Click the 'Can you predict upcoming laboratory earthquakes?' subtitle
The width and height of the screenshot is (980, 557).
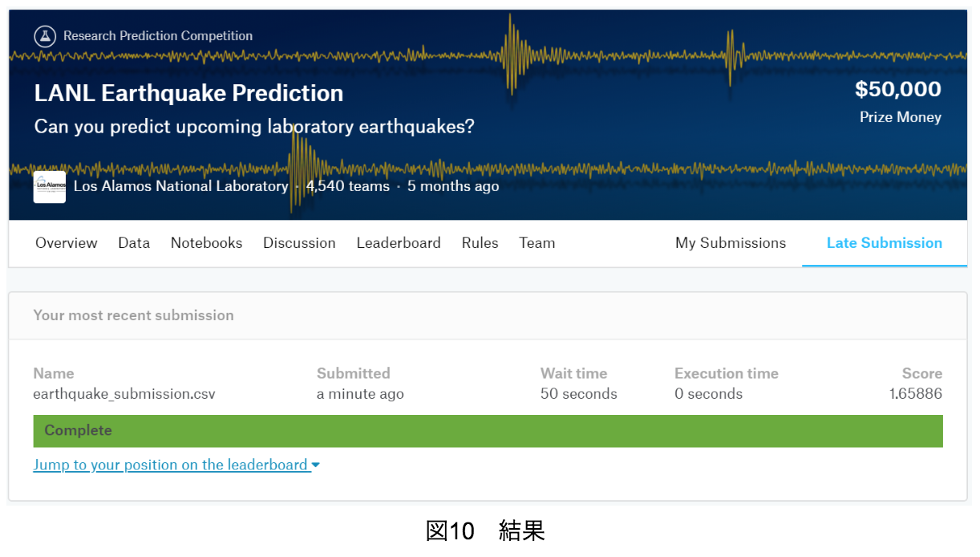[x=254, y=127]
